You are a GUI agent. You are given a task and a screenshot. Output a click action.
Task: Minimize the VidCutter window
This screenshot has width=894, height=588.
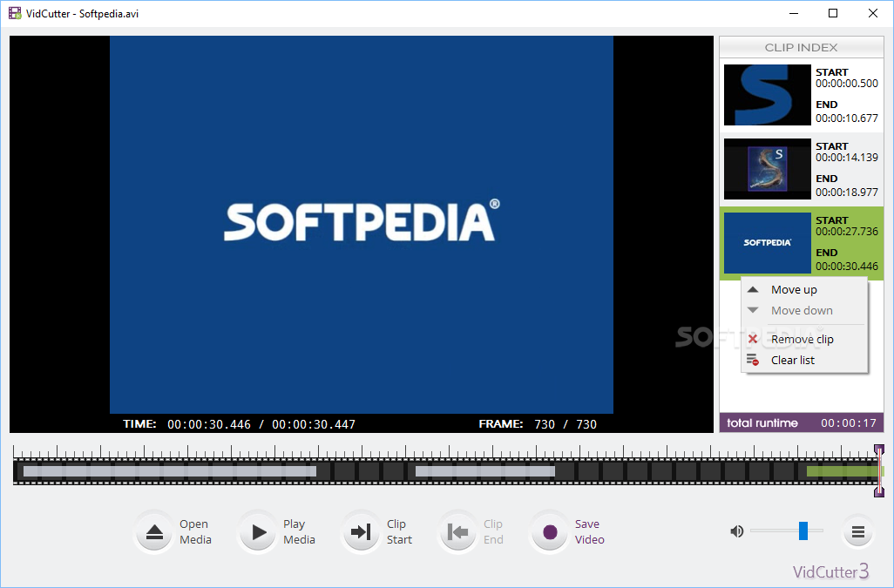coord(793,13)
